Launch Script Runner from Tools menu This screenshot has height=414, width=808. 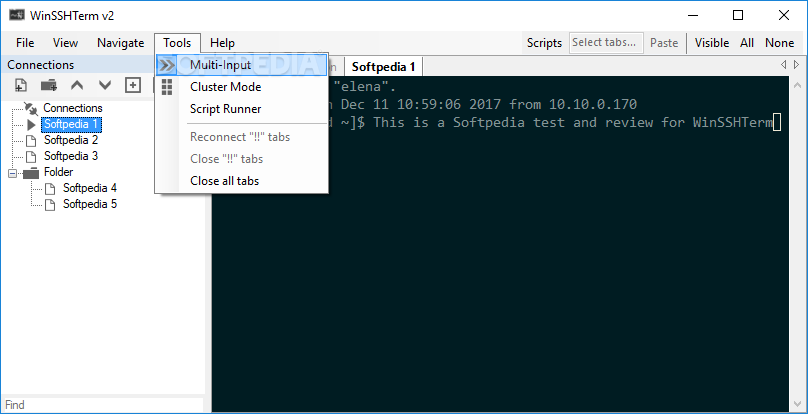pyautogui.click(x=242, y=109)
